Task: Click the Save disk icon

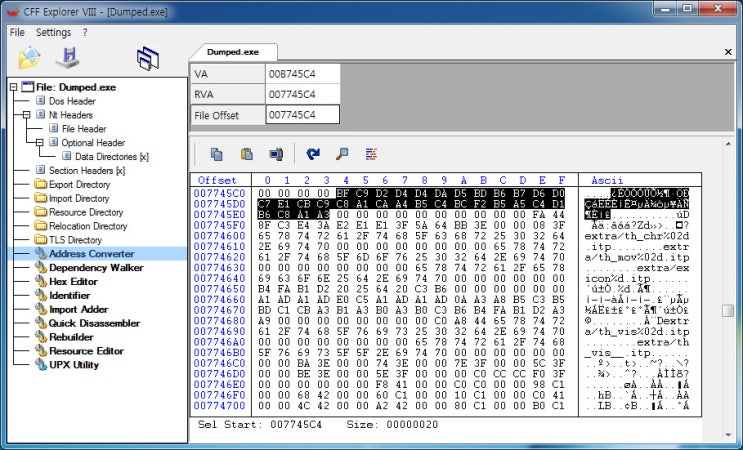Action: pyautogui.click(x=69, y=58)
